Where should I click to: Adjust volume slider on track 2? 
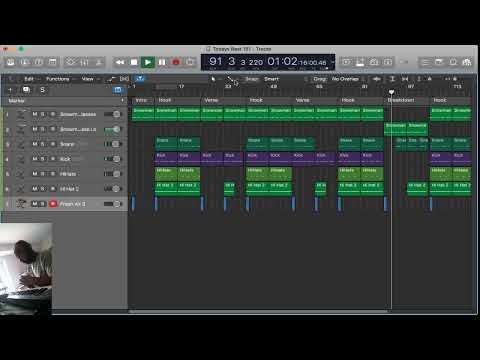112,129
